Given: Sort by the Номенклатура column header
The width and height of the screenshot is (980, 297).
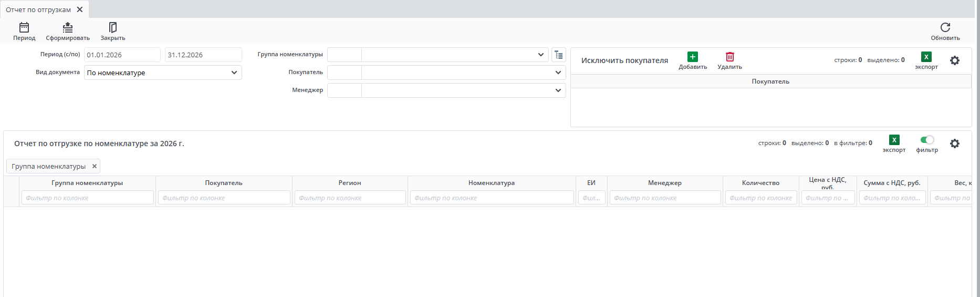Looking at the screenshot, I should 491,183.
